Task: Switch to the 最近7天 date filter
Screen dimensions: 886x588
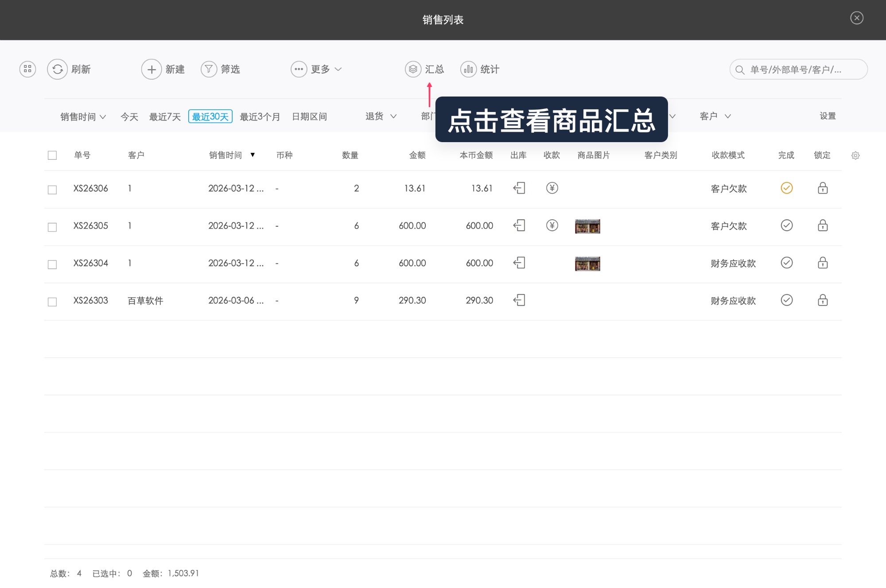Action: click(x=165, y=116)
